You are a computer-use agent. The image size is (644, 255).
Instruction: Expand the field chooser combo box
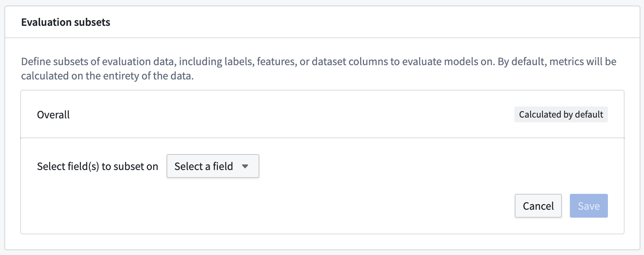click(213, 166)
